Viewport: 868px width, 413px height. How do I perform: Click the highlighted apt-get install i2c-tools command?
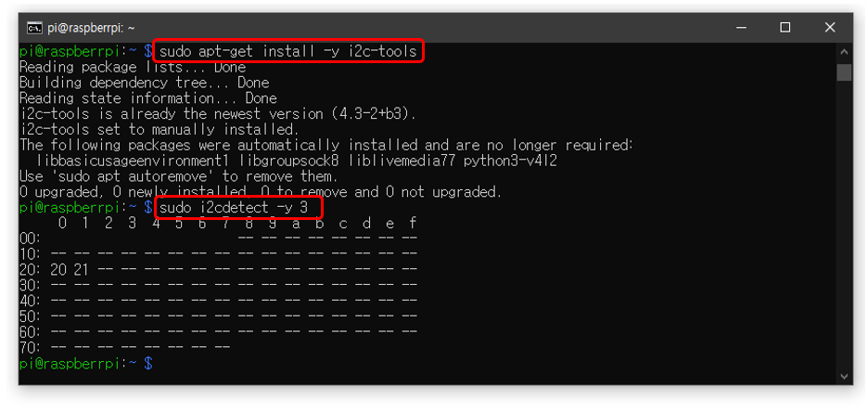click(x=288, y=51)
